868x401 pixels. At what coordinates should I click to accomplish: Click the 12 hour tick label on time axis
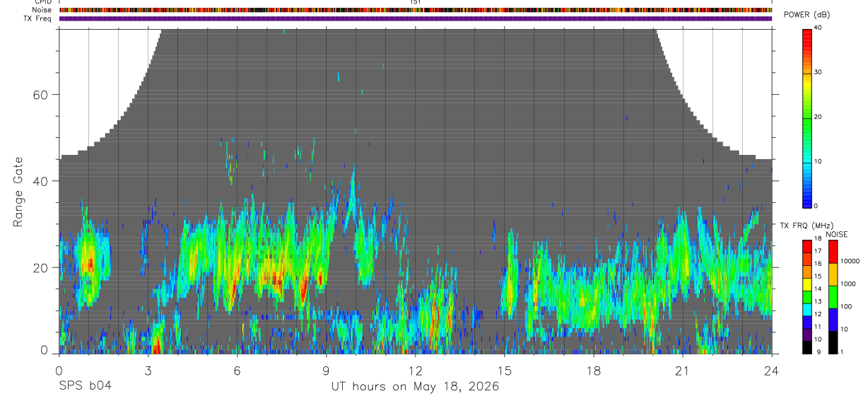(416, 371)
